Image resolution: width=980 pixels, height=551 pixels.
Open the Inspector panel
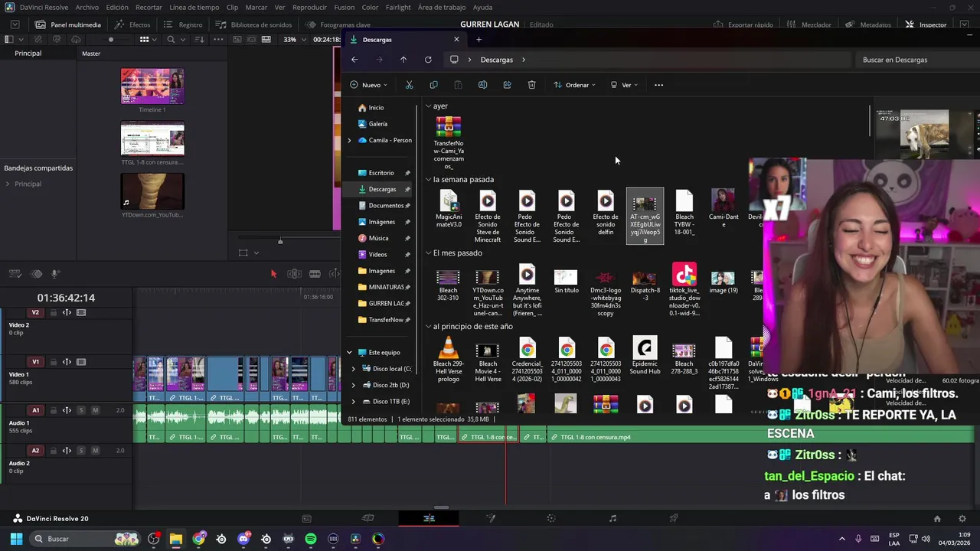click(926, 24)
